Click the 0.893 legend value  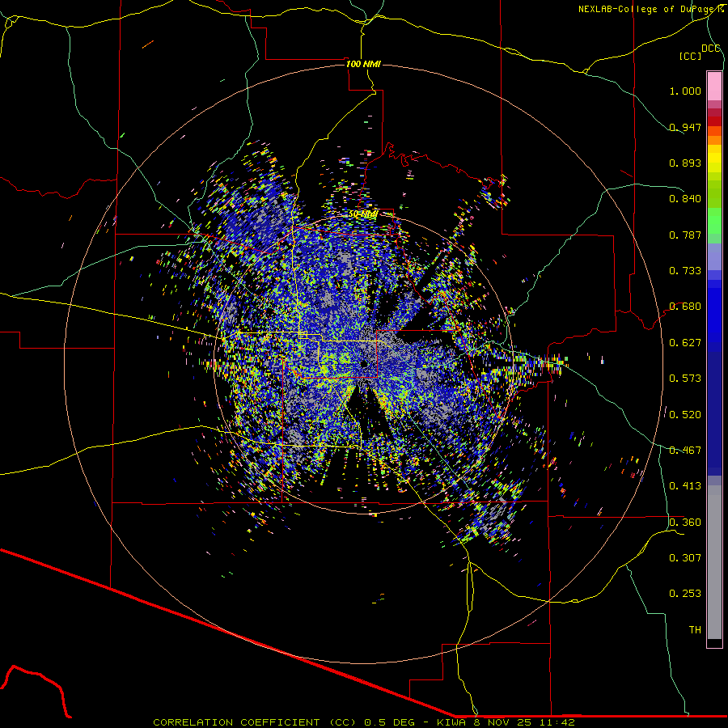pos(685,163)
